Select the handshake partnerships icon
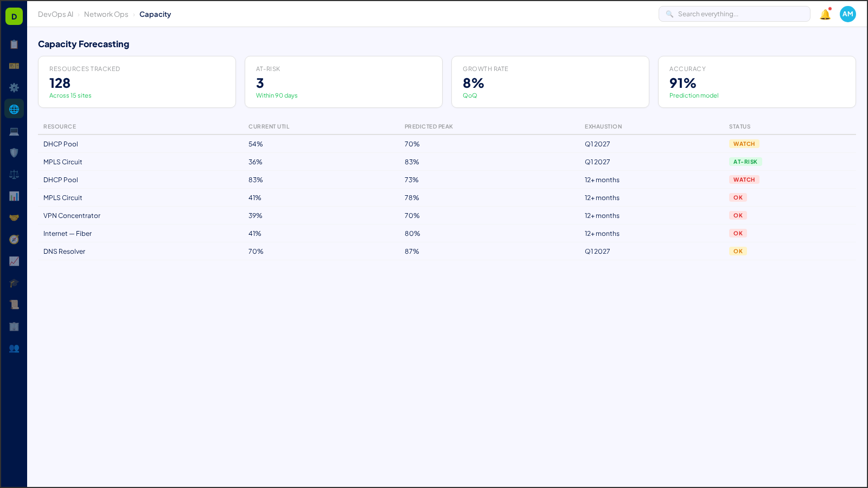 [14, 217]
